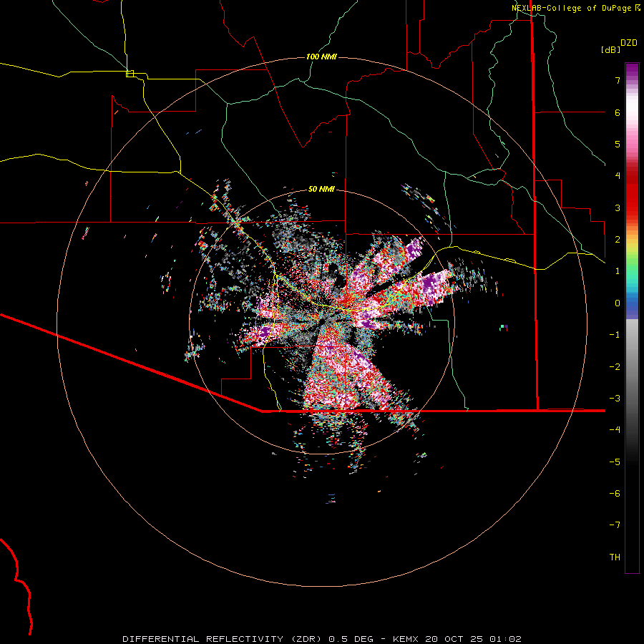Click the 5 value on color scale
The height and width of the screenshot is (644, 644).
[618, 144]
